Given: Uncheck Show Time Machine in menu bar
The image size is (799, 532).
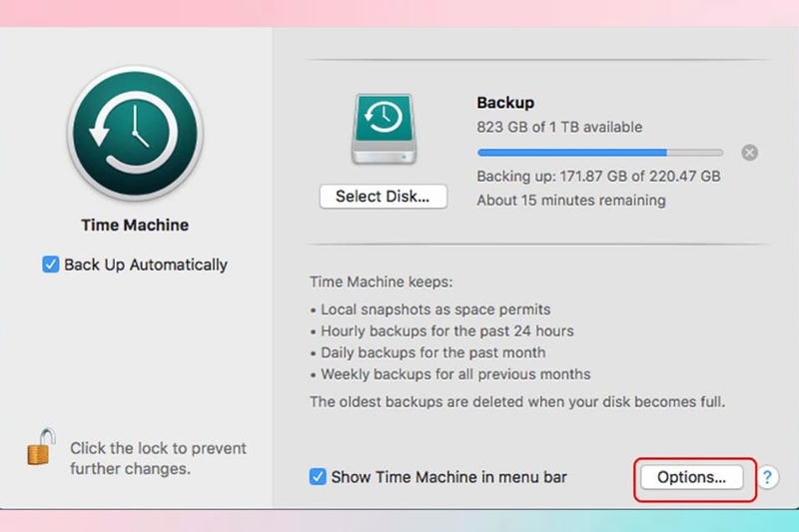Looking at the screenshot, I should click(x=318, y=477).
